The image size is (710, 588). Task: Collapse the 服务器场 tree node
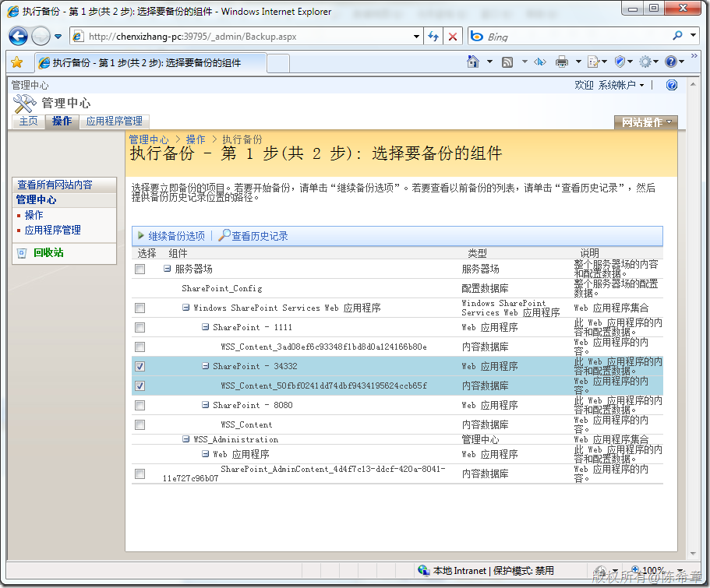coord(167,269)
